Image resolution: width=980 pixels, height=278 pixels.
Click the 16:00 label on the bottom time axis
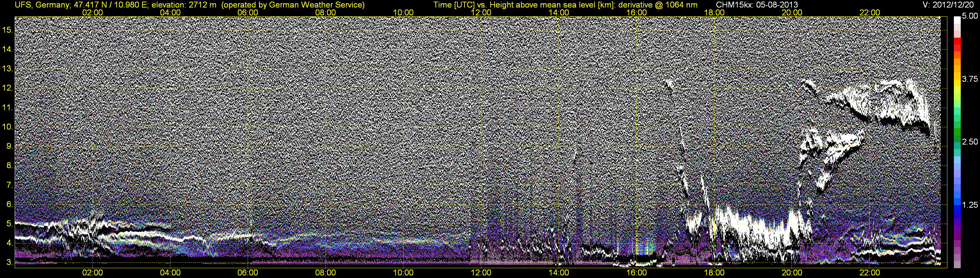636,273
